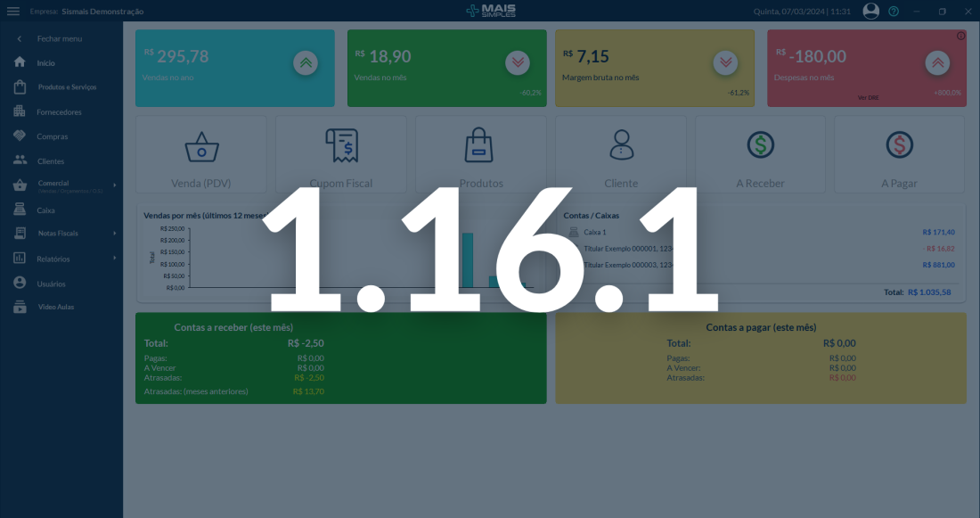The width and height of the screenshot is (980, 518).
Task: Click the Relatórios chart icon
Action: pos(20,258)
